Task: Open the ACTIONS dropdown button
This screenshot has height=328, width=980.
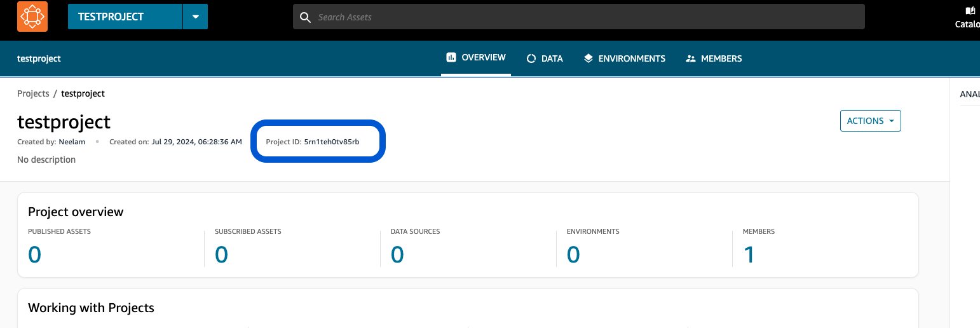Action: (x=870, y=121)
